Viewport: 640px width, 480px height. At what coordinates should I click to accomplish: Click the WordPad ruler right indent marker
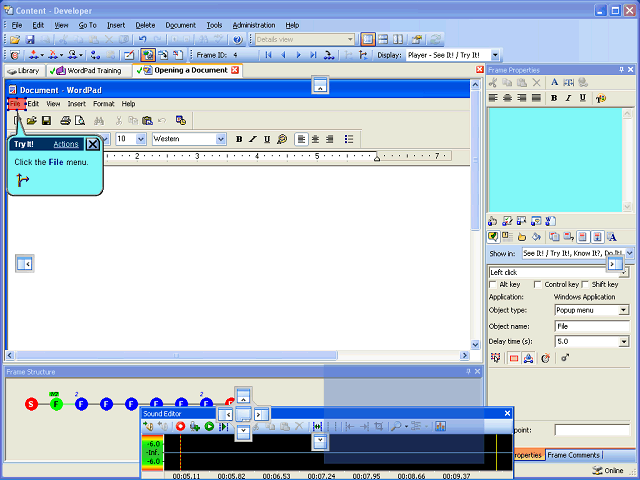click(377, 158)
